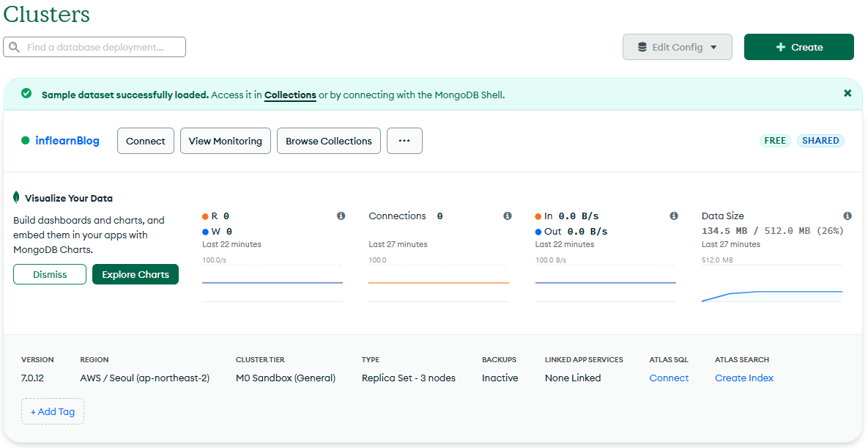Click the Inactive backups status
This screenshot has height=448, width=868.
click(x=500, y=378)
